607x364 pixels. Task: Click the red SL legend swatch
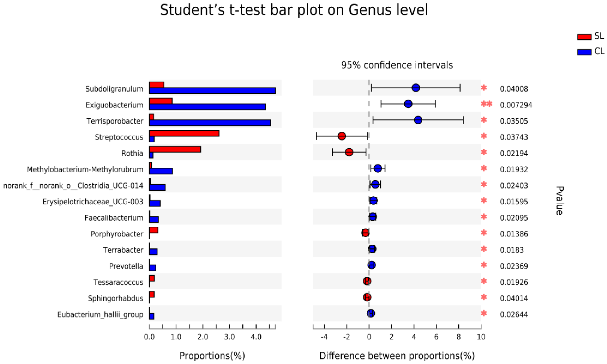point(584,37)
